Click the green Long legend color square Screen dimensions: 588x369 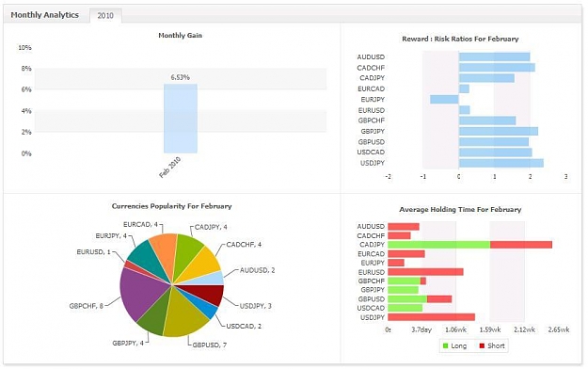pyautogui.click(x=446, y=345)
